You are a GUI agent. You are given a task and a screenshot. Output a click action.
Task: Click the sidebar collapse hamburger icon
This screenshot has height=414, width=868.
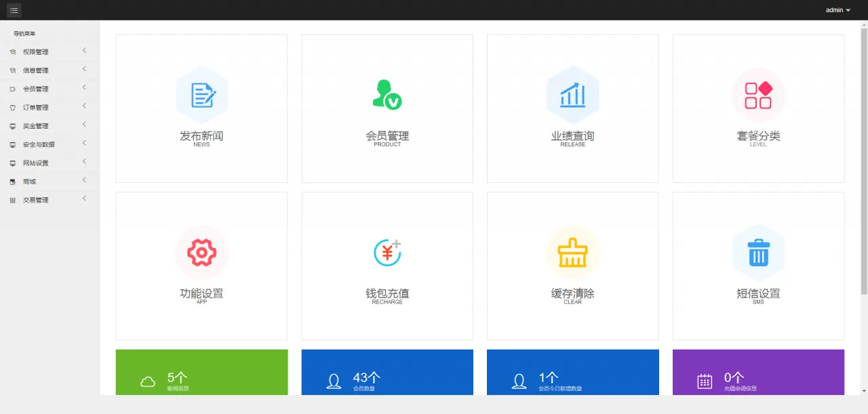[14, 10]
